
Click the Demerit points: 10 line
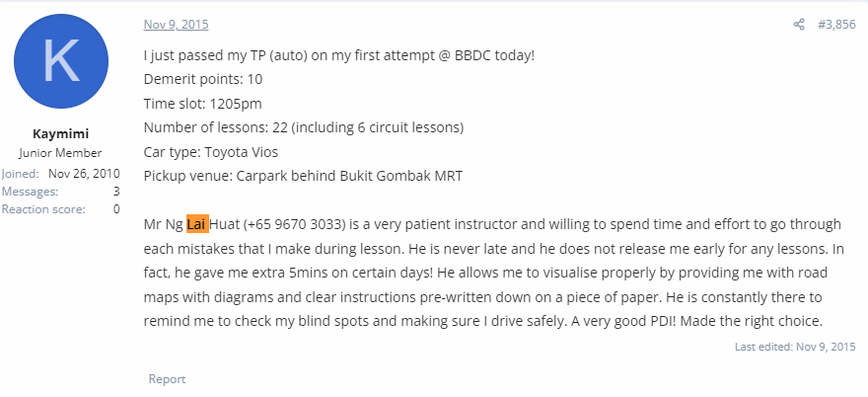[x=203, y=79]
